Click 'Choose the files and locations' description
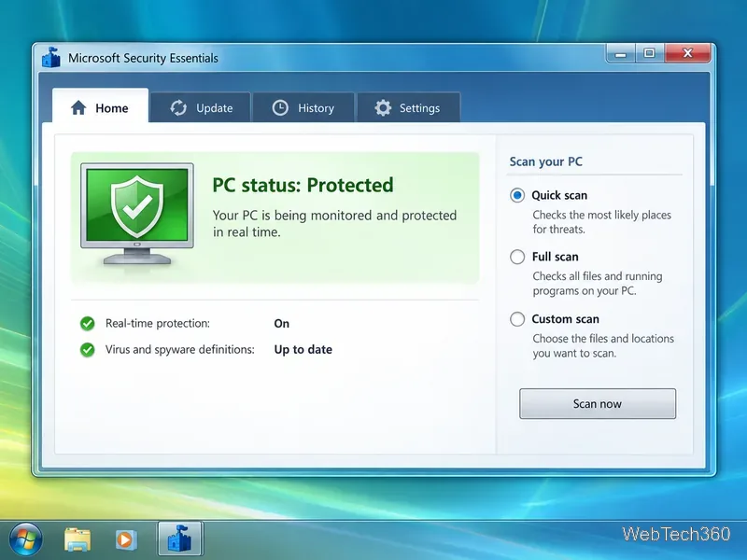 [x=603, y=345]
